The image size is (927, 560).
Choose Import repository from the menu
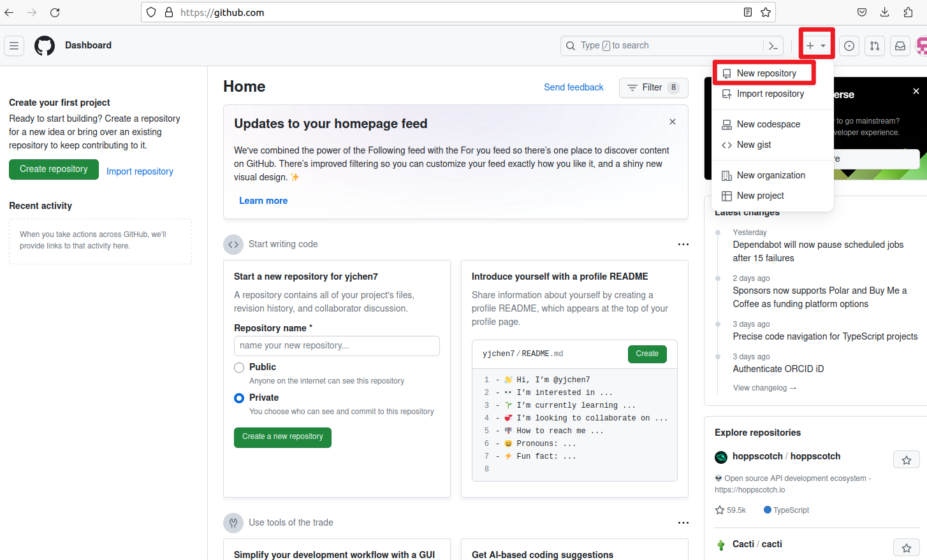click(x=773, y=94)
